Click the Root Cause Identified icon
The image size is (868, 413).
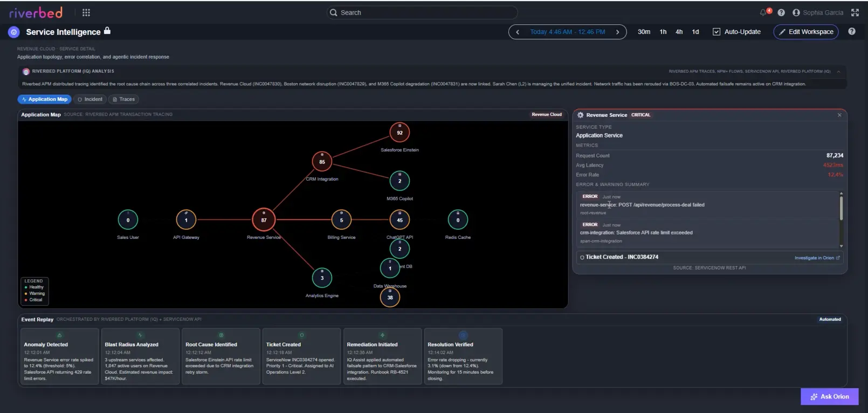[221, 335]
